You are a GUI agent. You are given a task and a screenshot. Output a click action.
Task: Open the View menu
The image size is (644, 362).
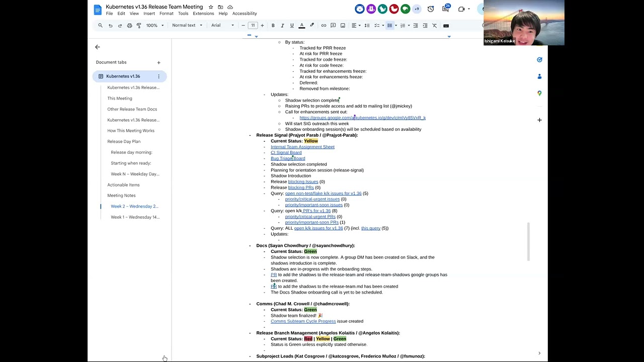[x=134, y=14]
